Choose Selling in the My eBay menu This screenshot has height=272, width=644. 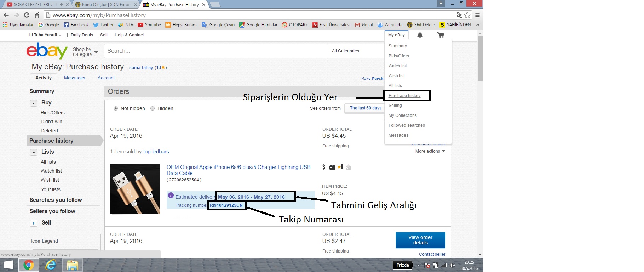pyautogui.click(x=395, y=106)
